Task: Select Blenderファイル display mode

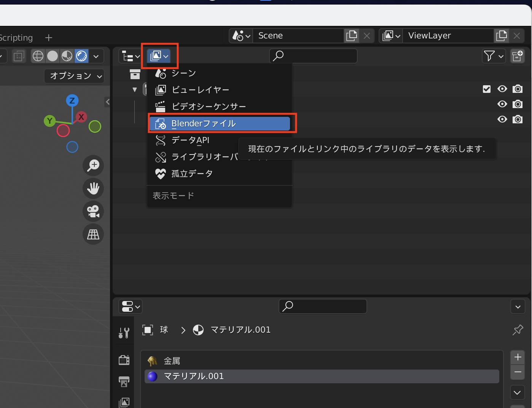Action: (x=220, y=124)
